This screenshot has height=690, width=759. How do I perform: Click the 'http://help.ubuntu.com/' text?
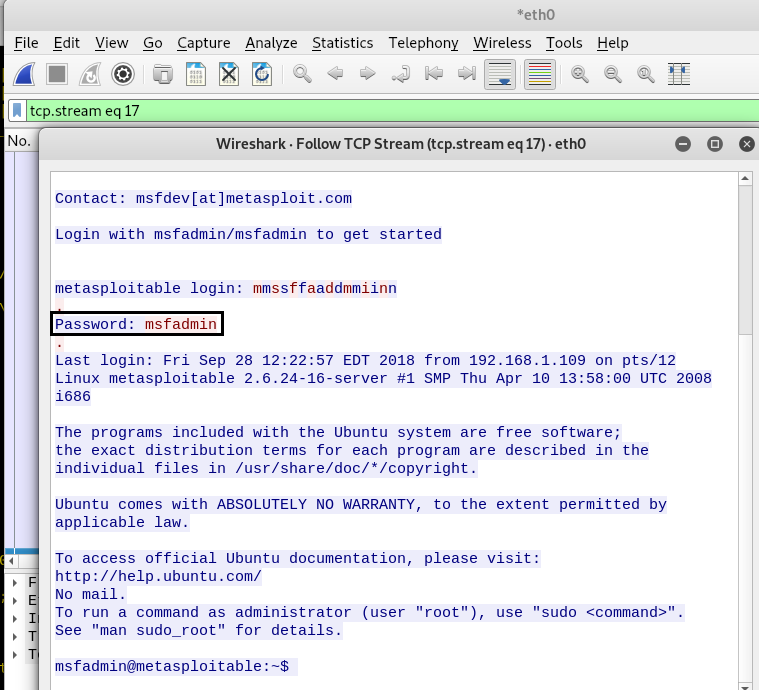click(158, 576)
